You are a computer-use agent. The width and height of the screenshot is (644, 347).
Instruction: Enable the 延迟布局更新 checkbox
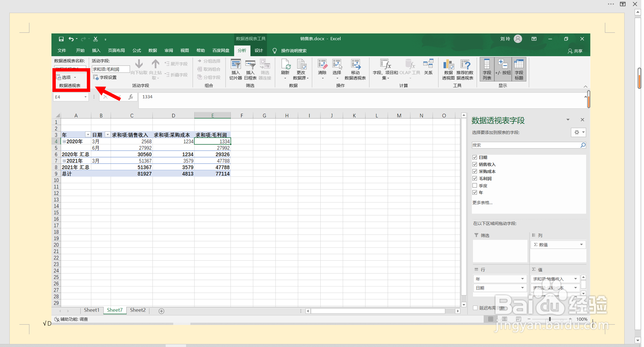[475, 308]
